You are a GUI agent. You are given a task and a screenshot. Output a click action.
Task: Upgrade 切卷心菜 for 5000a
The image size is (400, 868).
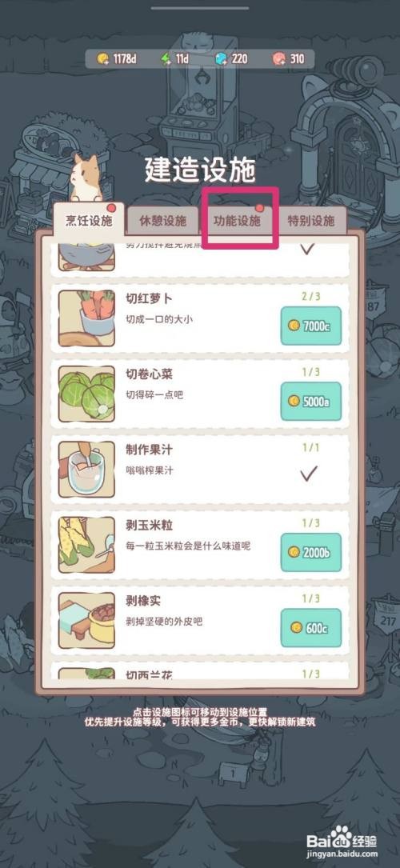(x=311, y=402)
